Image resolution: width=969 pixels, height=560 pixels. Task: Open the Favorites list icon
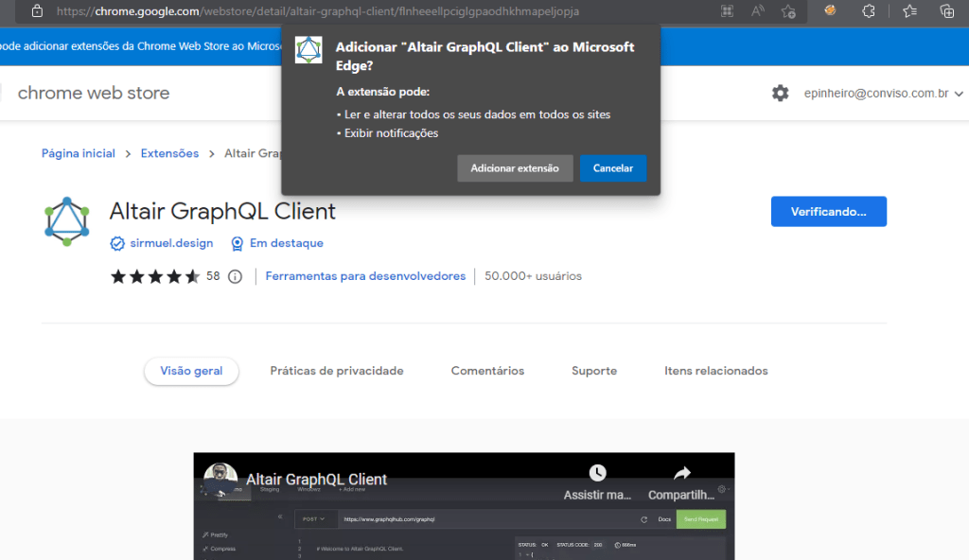point(909,11)
